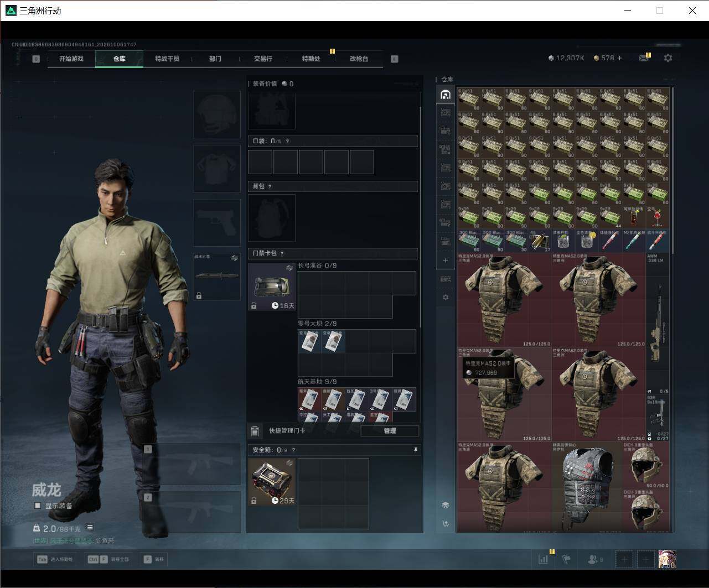Swap the equipped tactical knife

(234, 258)
